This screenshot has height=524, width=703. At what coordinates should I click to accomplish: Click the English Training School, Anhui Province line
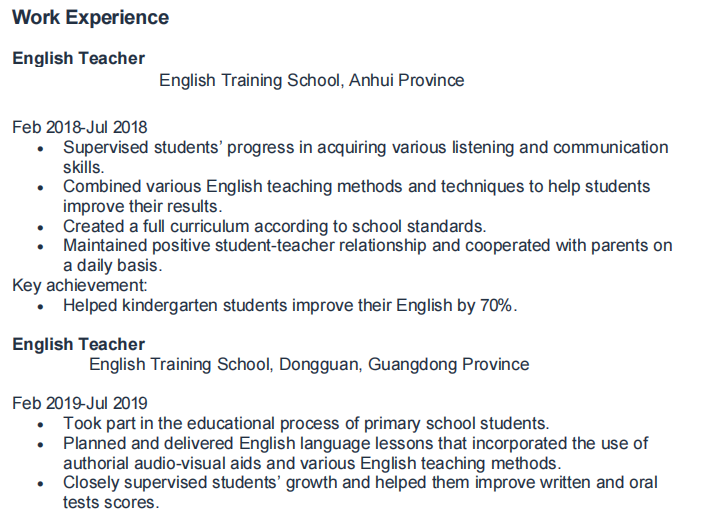coord(311,80)
